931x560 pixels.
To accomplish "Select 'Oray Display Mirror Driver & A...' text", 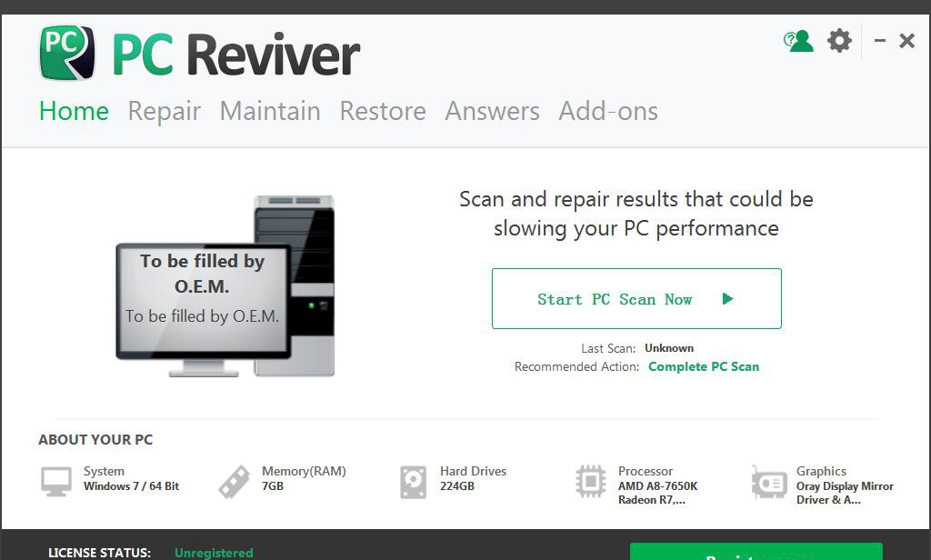I will click(845, 493).
